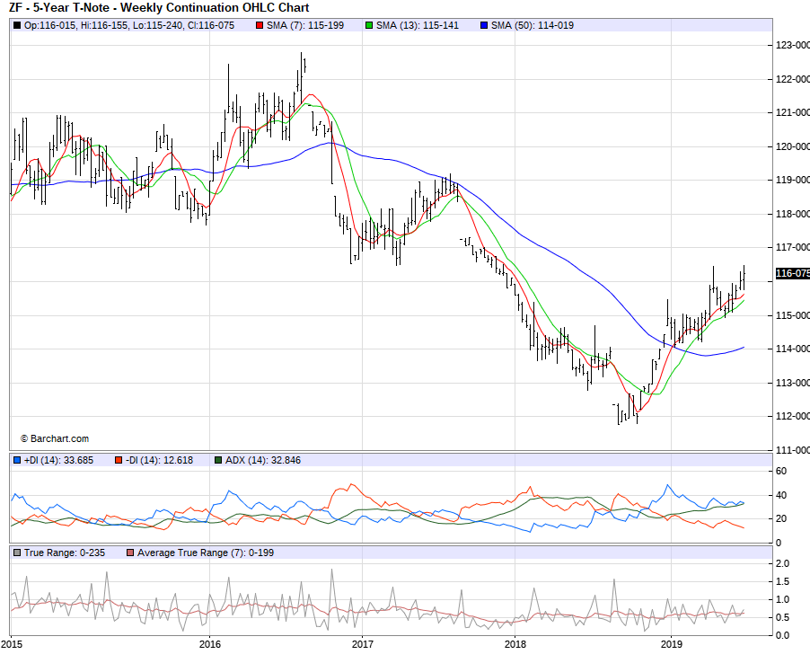Select the blue +DI (14) legend swatch
The width and height of the screenshot is (810, 672).
click(17, 460)
